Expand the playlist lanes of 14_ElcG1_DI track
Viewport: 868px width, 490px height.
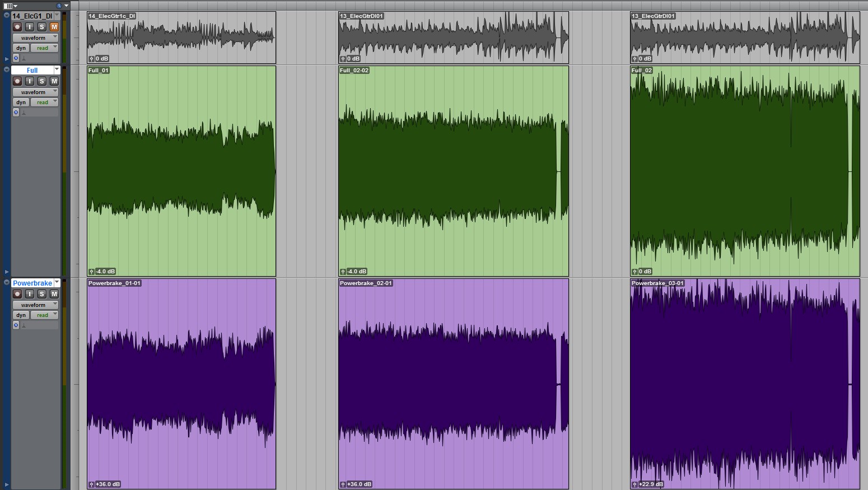tap(7, 58)
